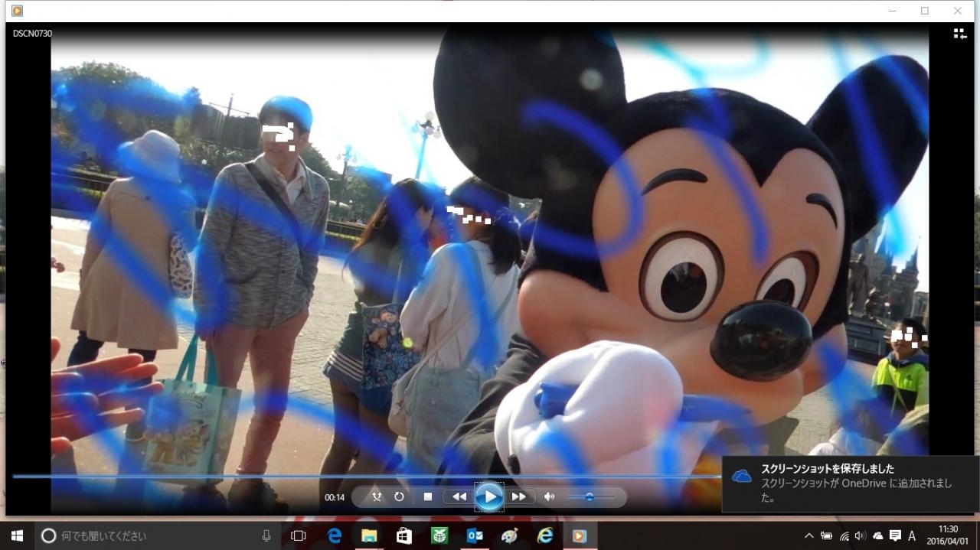Image resolution: width=980 pixels, height=550 pixels.
Task: Open Internet Explorer from the taskbar
Action: pyautogui.click(x=545, y=536)
